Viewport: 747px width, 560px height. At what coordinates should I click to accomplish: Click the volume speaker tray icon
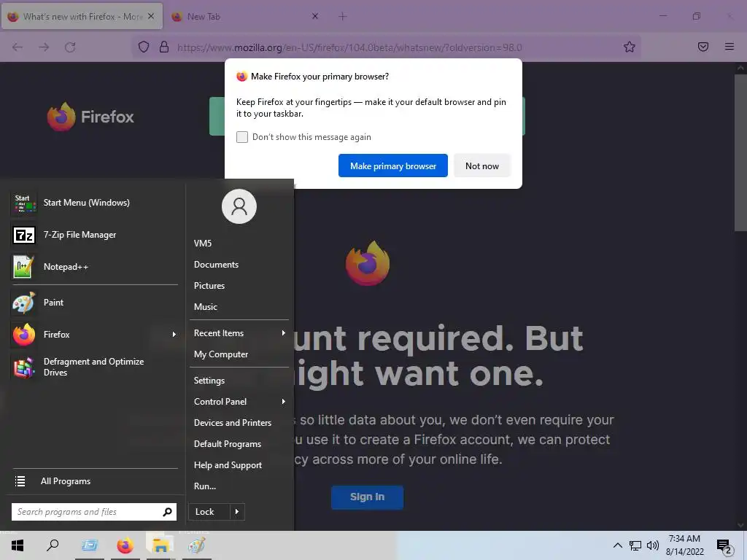pos(653,545)
